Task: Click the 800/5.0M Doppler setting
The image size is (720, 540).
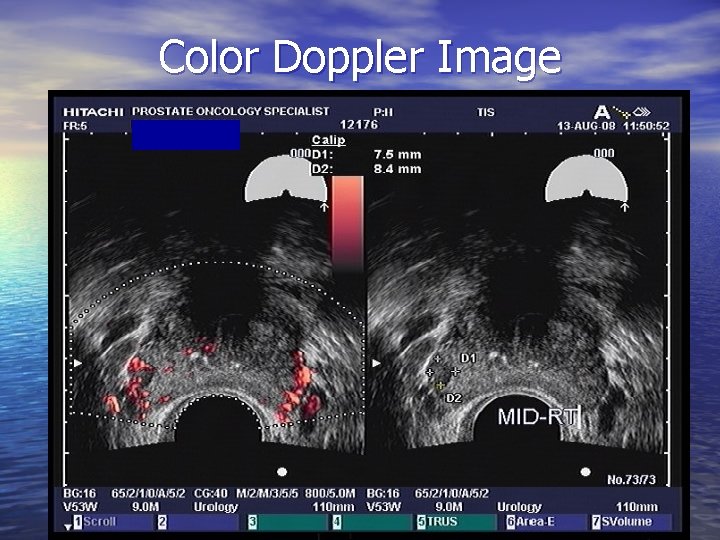Action: click(x=330, y=494)
